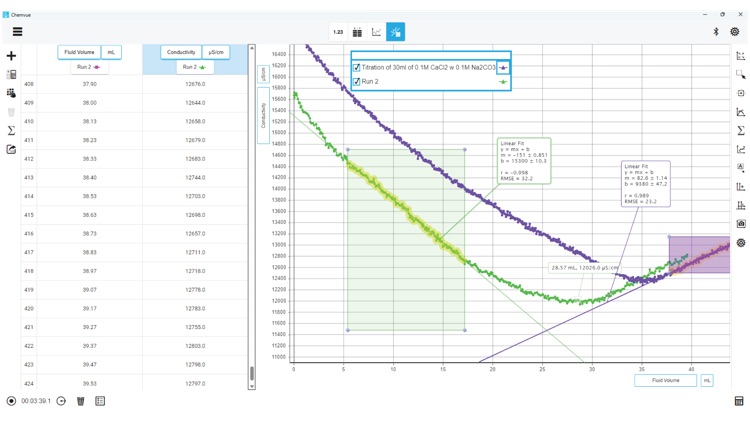Toggle the coordinate readout tool

740,93
